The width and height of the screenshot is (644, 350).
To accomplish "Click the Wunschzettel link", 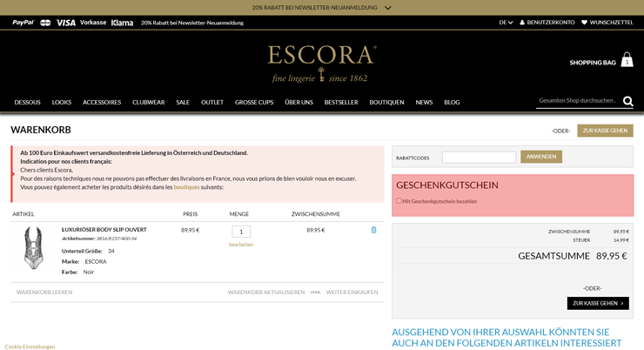I will [x=612, y=23].
